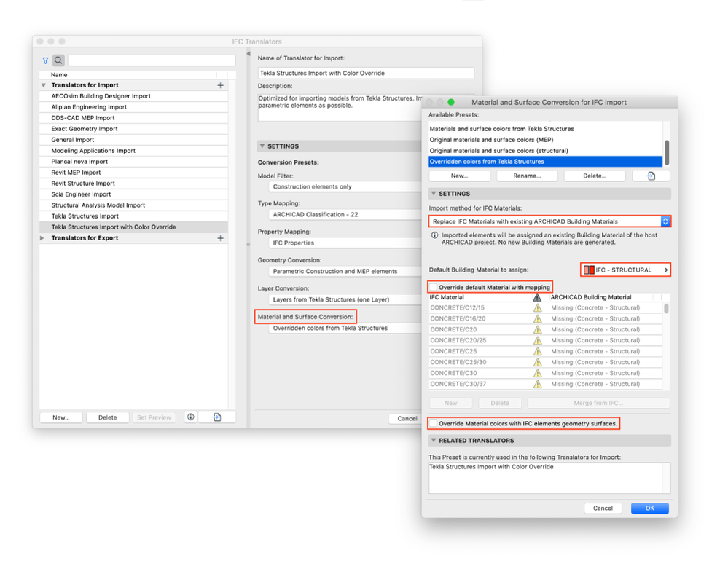Open Import method for IFC Materials dropdown
The image size is (728, 566).
(549, 221)
